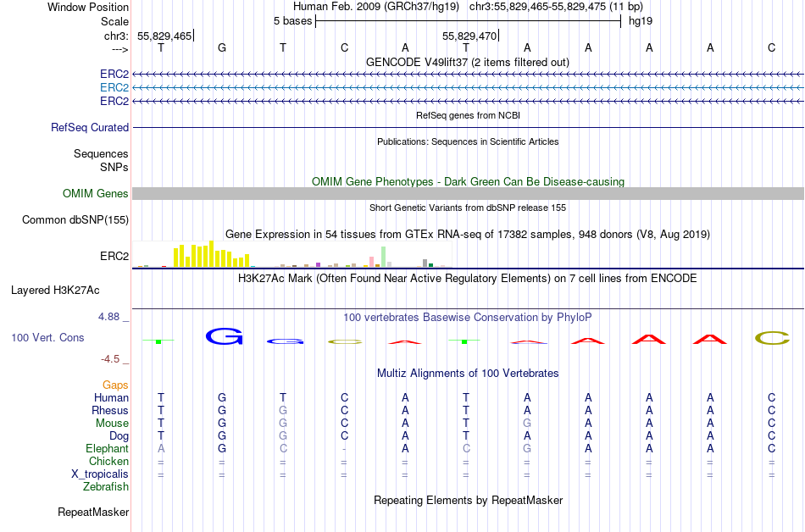This screenshot has height=532, width=805.
Task: Open OMIM Gene Phenotypes track title
Action: pos(468,181)
